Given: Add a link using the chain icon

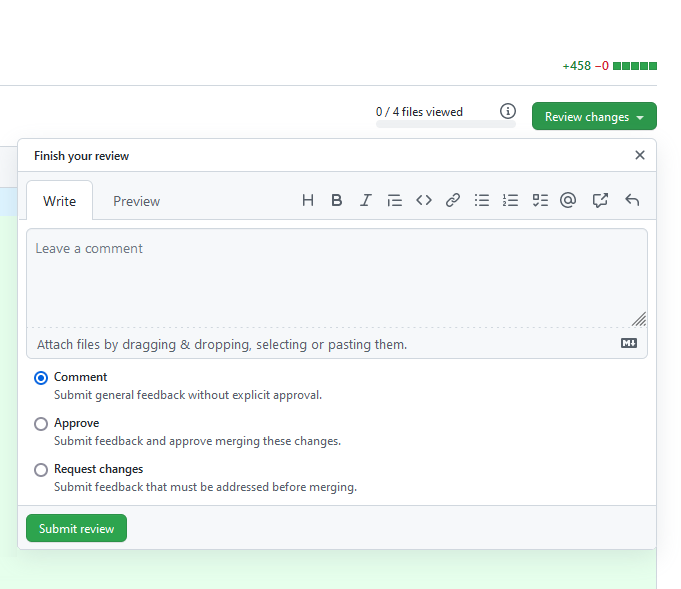Looking at the screenshot, I should pyautogui.click(x=453, y=200).
